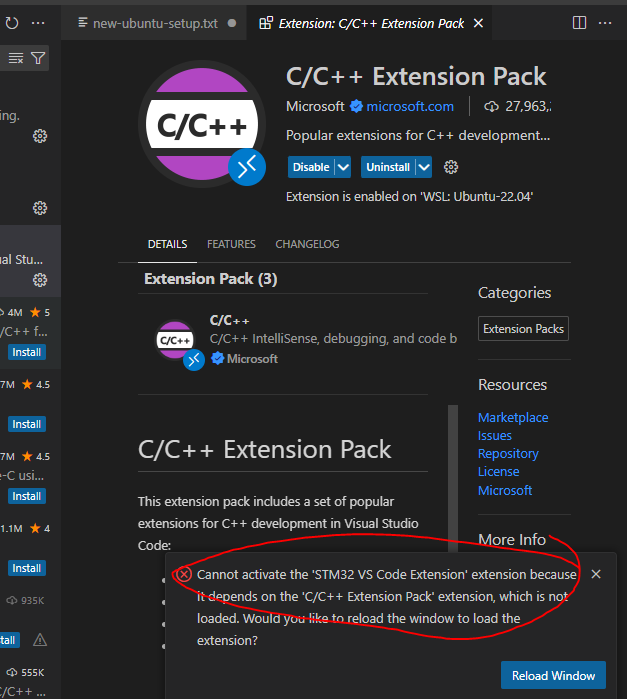Click the Reload Window button

click(553, 676)
